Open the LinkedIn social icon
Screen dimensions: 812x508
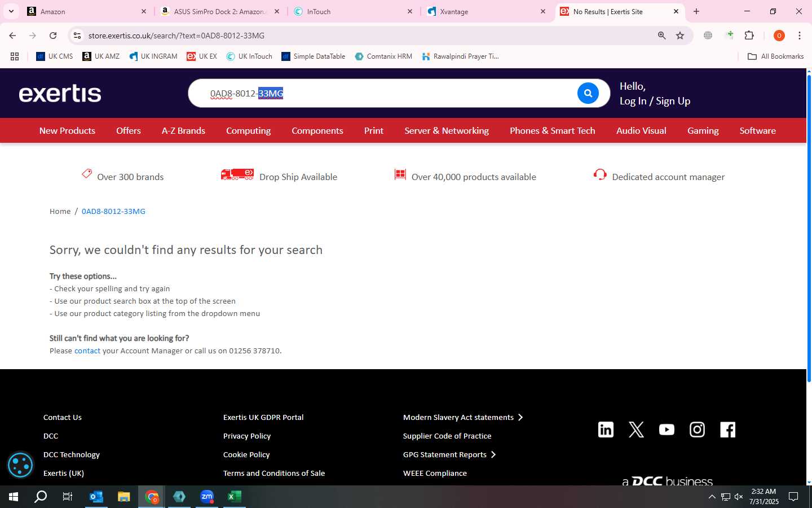(606, 430)
